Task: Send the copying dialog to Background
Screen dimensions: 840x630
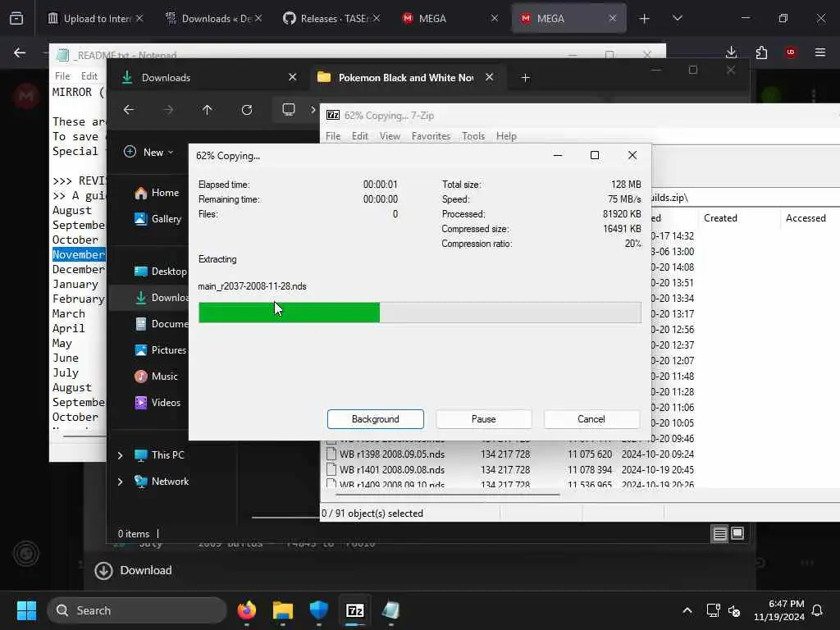Action: (375, 419)
